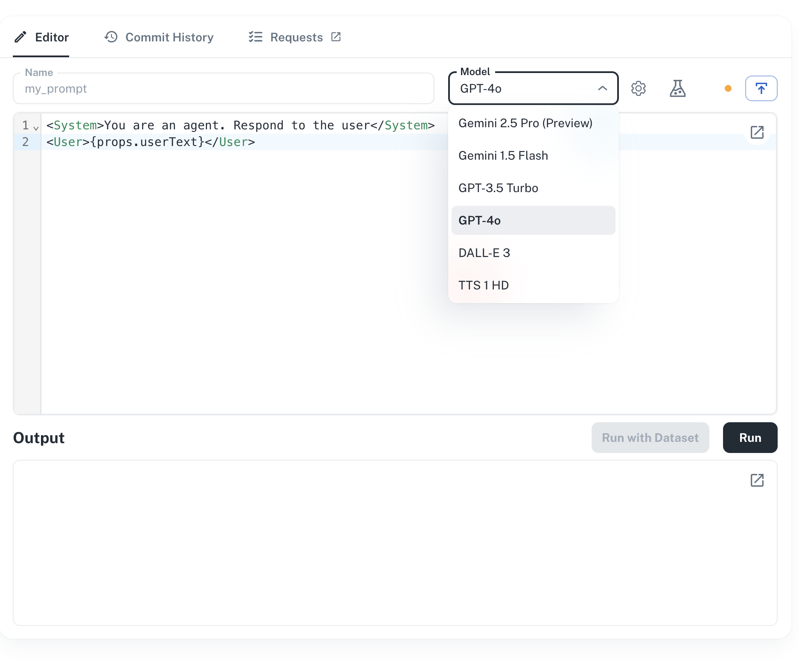The image size is (799, 672).
Task: Click the checklist icon beside Requests
Action: [256, 37]
